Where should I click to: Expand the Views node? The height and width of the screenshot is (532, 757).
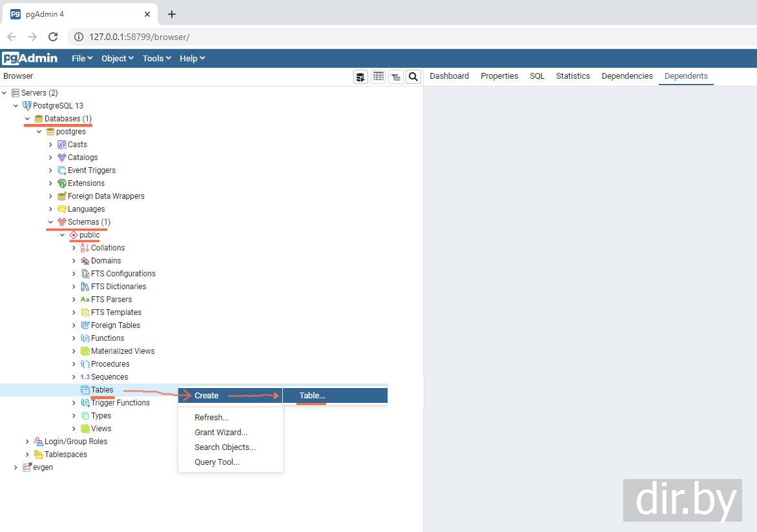(x=74, y=429)
